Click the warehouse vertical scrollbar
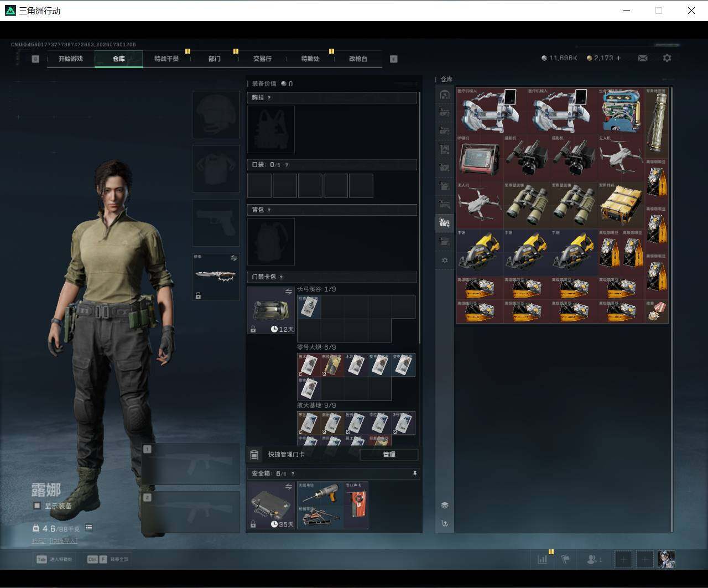This screenshot has width=708, height=588. 672,309
